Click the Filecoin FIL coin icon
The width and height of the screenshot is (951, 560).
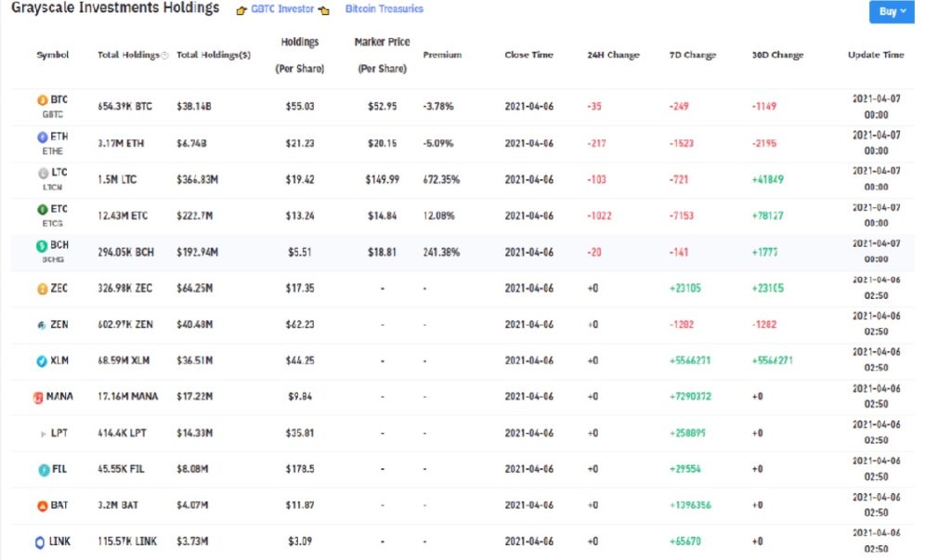point(41,470)
